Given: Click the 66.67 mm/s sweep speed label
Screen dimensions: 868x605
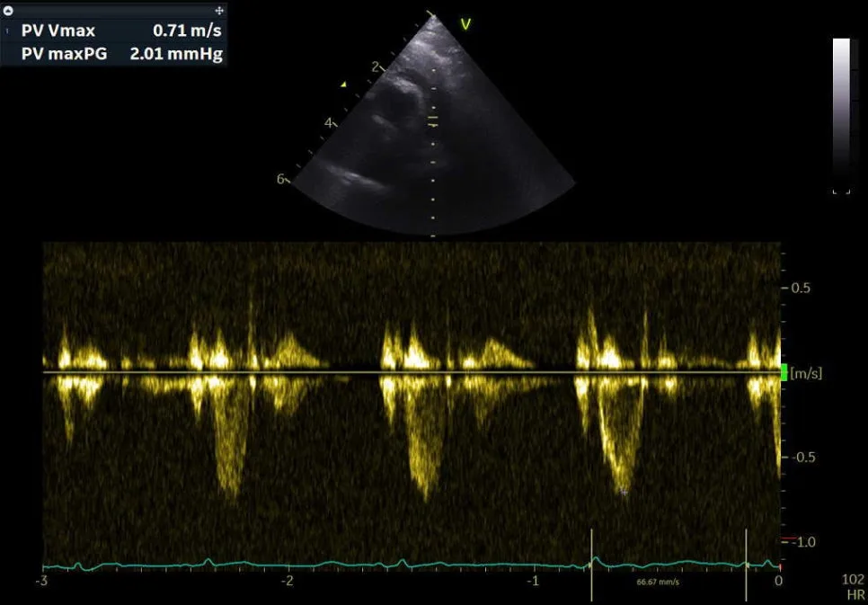Looking at the screenshot, I should (659, 583).
